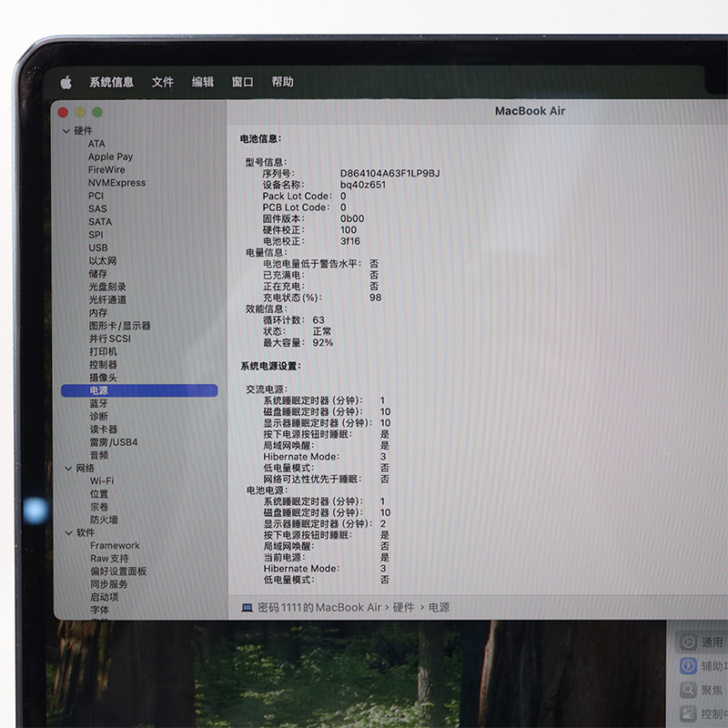728x728 pixels.
Task: Click the serial number D864104A63F1LP9BJ
Action: pos(389,174)
